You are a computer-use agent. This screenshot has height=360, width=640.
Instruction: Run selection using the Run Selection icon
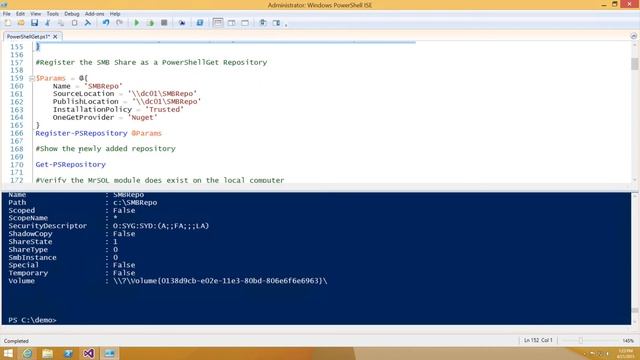pos(151,23)
